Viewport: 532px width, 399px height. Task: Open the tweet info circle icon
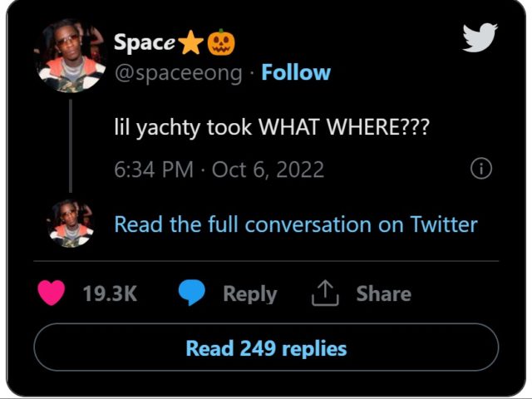(480, 170)
